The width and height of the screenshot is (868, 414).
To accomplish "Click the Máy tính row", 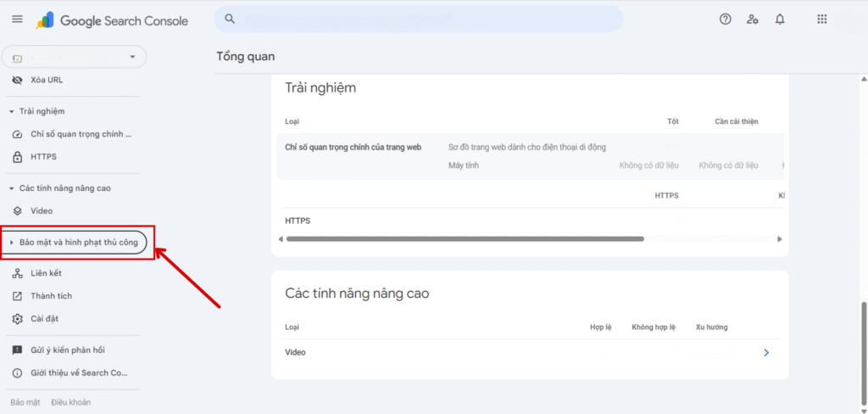I will 464,165.
